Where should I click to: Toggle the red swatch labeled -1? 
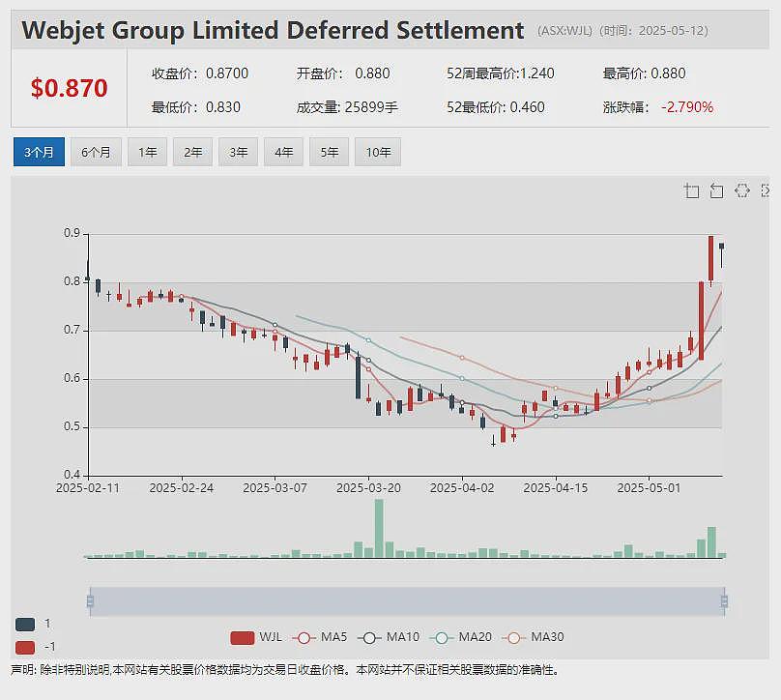25,647
